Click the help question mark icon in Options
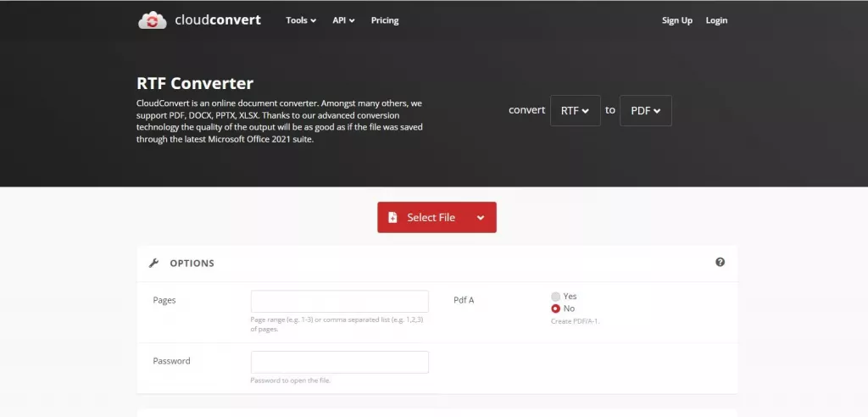The height and width of the screenshot is (417, 868). point(720,262)
